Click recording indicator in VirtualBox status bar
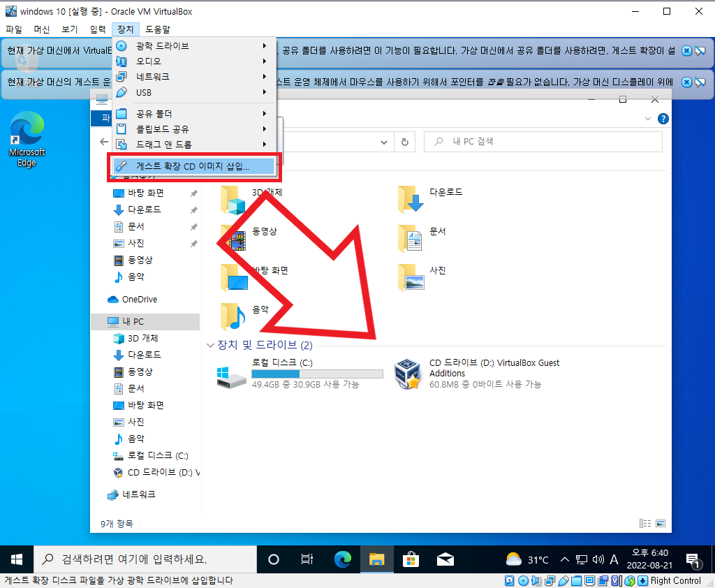 click(x=603, y=581)
